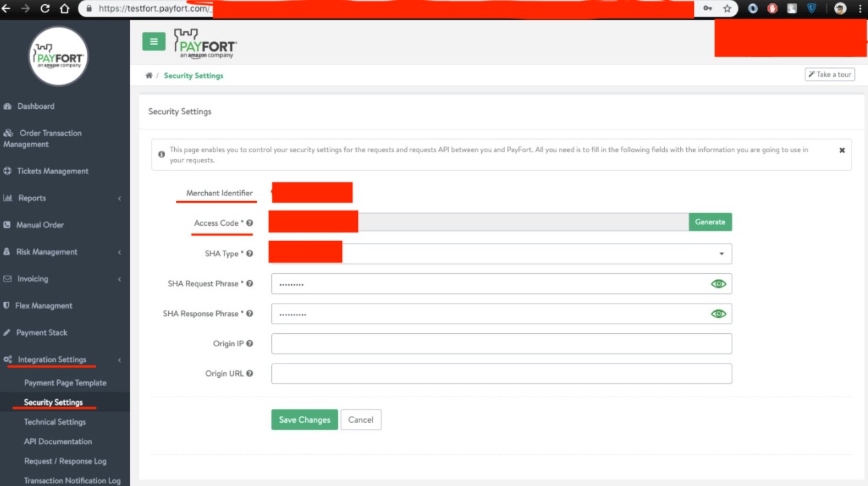Image resolution: width=868 pixels, height=486 pixels.
Task: Click the PayFort round logo in sidebar
Action: 59,56
